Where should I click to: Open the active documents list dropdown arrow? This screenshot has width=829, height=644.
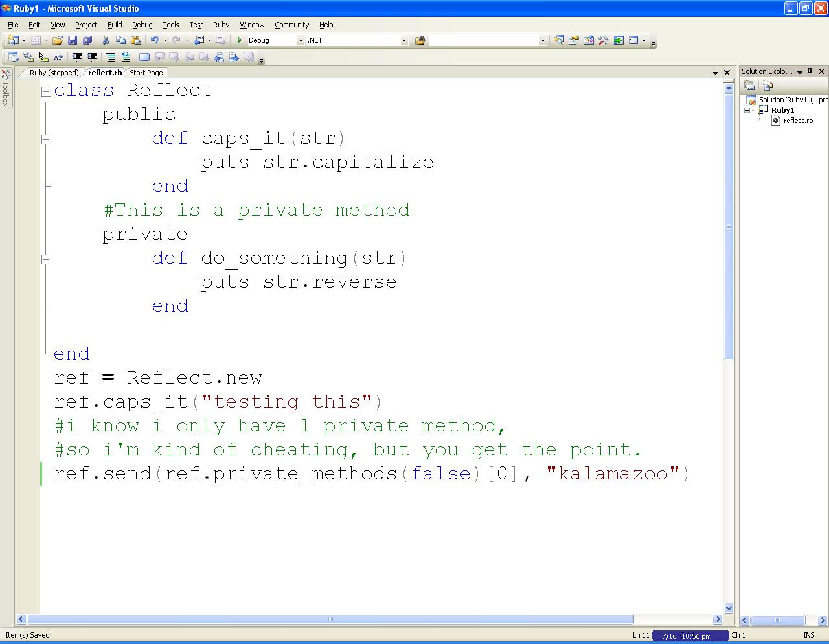point(716,73)
